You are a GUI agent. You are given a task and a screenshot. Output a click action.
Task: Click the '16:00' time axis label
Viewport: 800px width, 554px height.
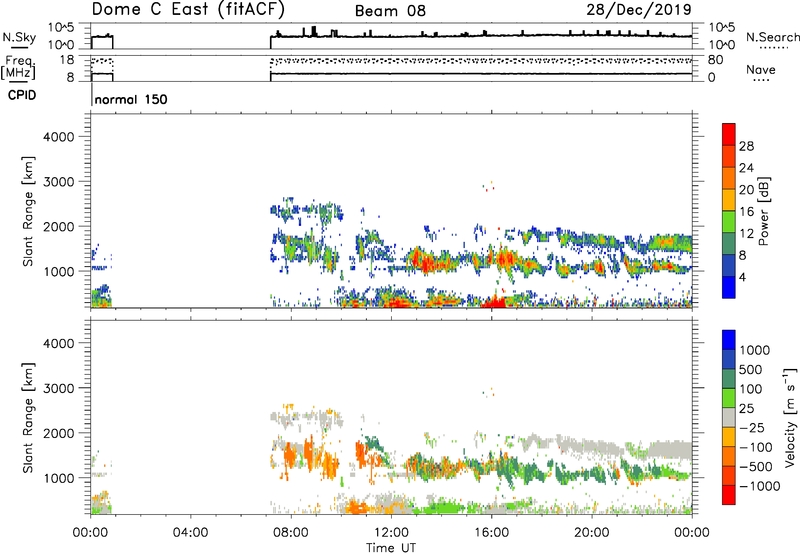pyautogui.click(x=491, y=533)
